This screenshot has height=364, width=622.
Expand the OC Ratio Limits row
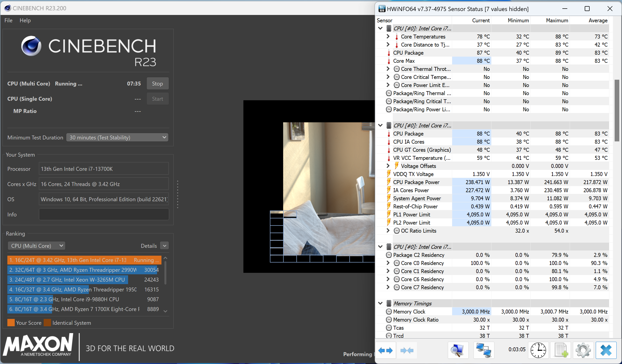[x=388, y=231]
